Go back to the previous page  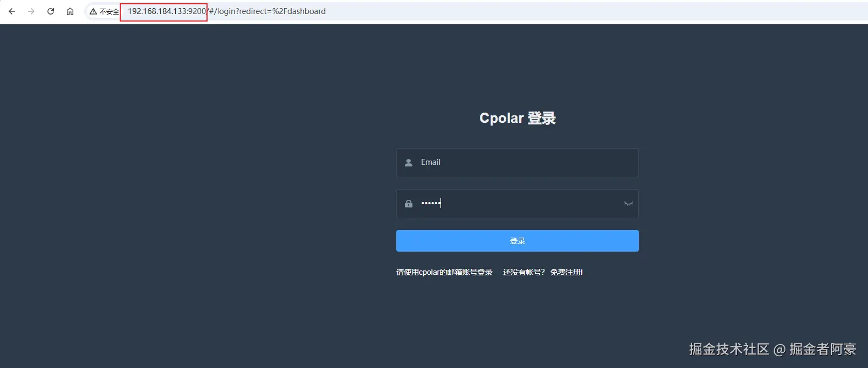pyautogui.click(x=12, y=11)
